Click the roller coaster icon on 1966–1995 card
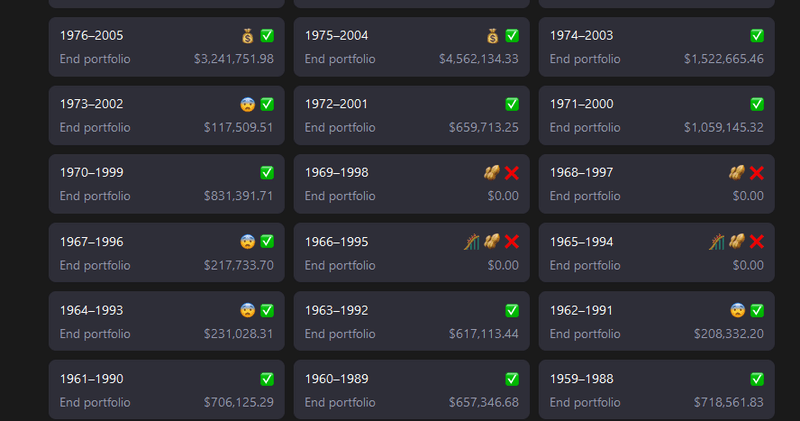 (x=472, y=241)
